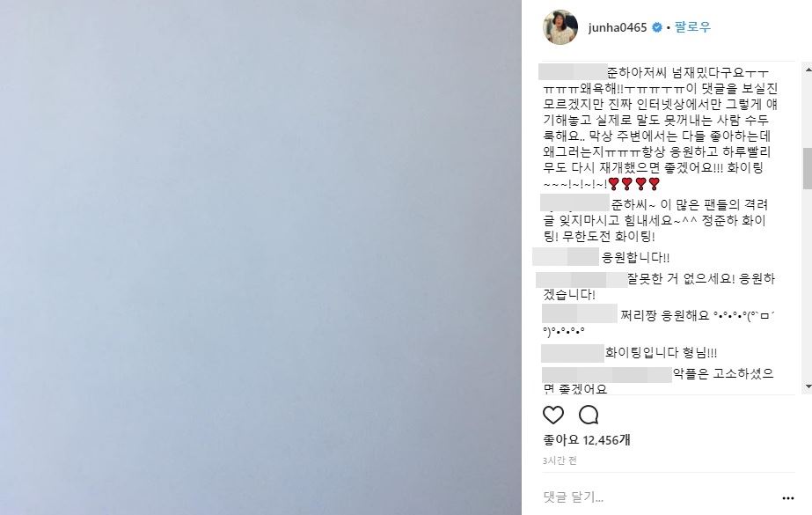Click the junha0465 username link
This screenshot has height=515, width=812.
[618, 27]
